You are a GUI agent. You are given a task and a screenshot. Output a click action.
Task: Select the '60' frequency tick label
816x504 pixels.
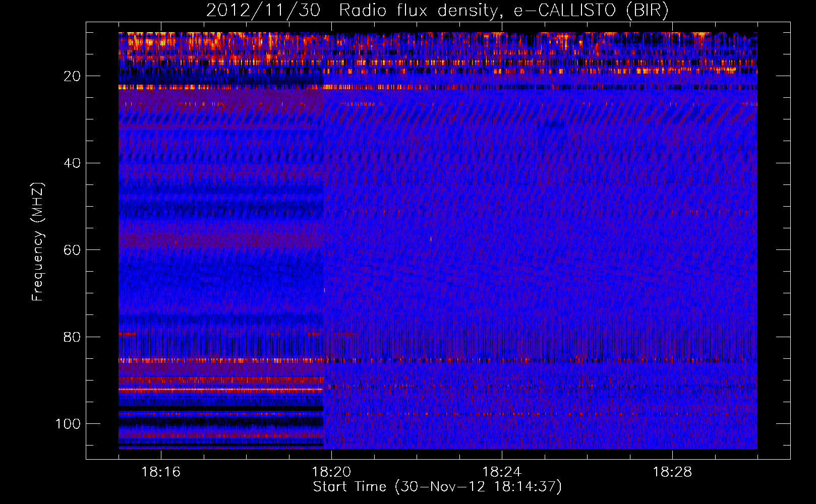(x=72, y=250)
